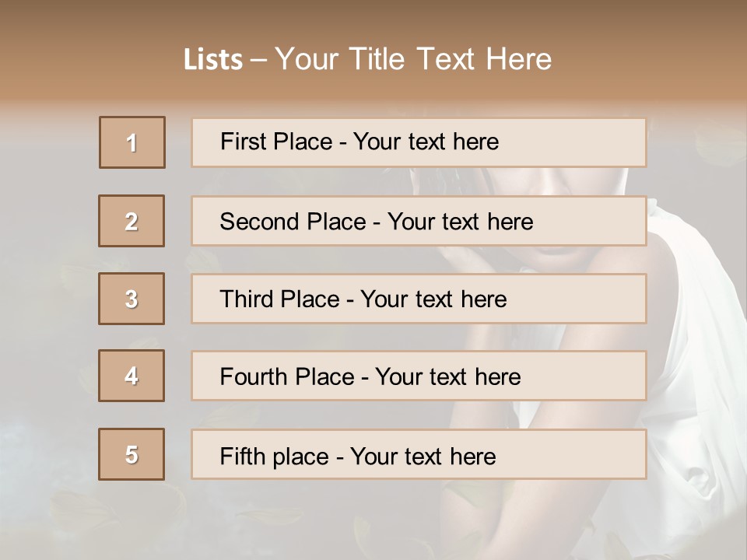Viewport: 747px width, 560px height.
Task: Click the bold word 'Lists' in title
Action: coord(213,59)
